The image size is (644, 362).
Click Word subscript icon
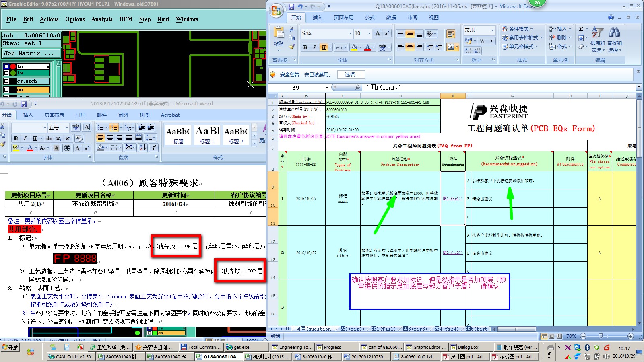point(58,138)
